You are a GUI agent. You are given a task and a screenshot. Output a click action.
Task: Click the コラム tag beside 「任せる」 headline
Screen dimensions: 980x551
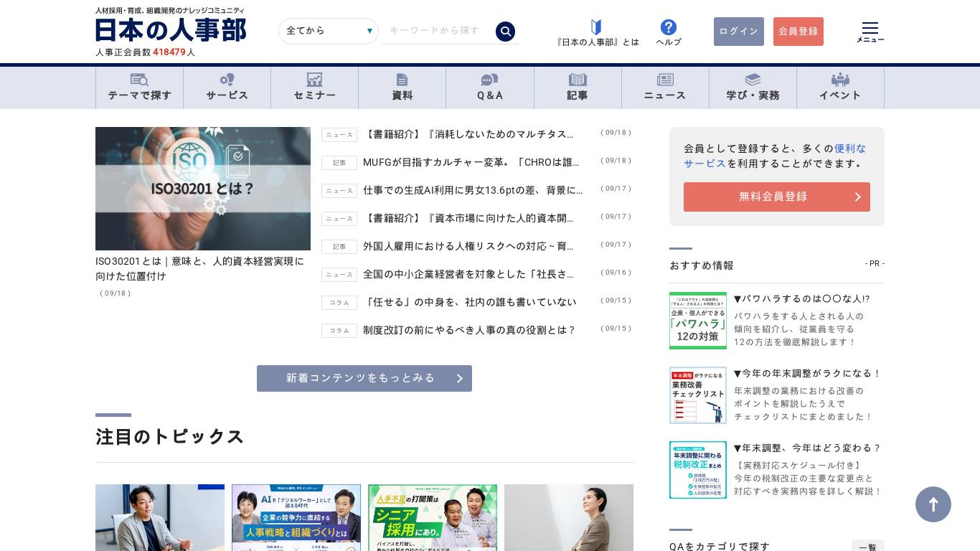339,303
